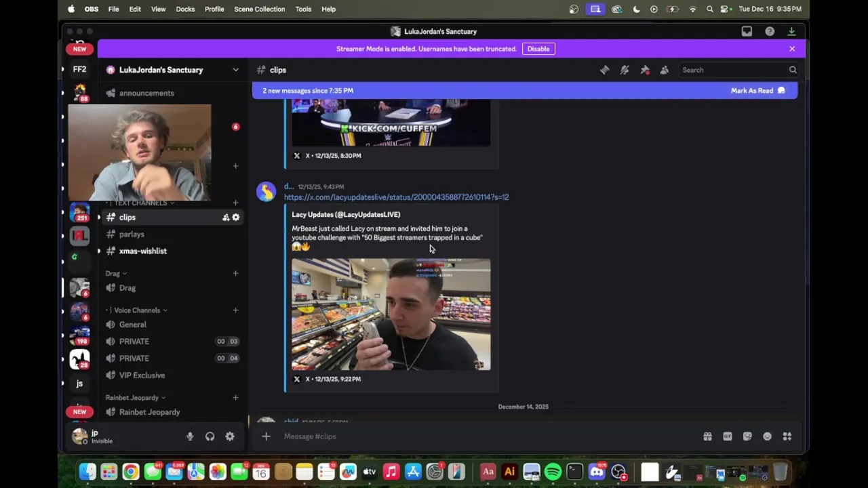This screenshot has width=868, height=488.
Task: Jump to 2 new messages notice
Action: click(308, 90)
